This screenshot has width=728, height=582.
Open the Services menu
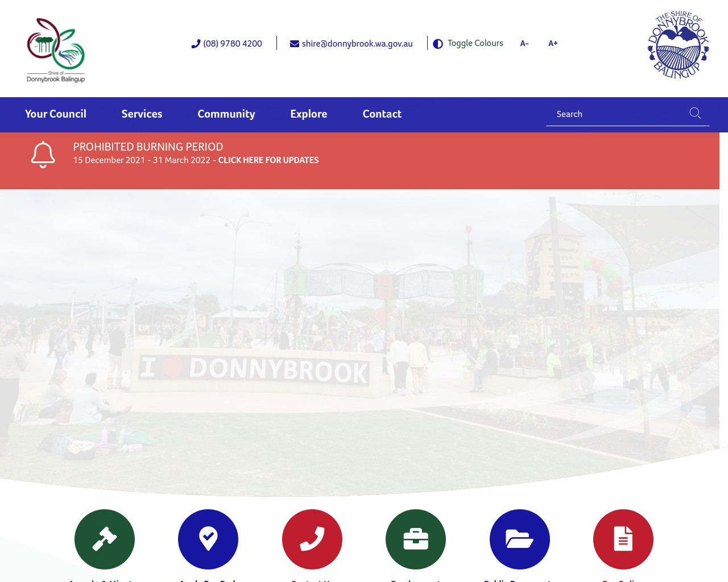[x=142, y=114]
